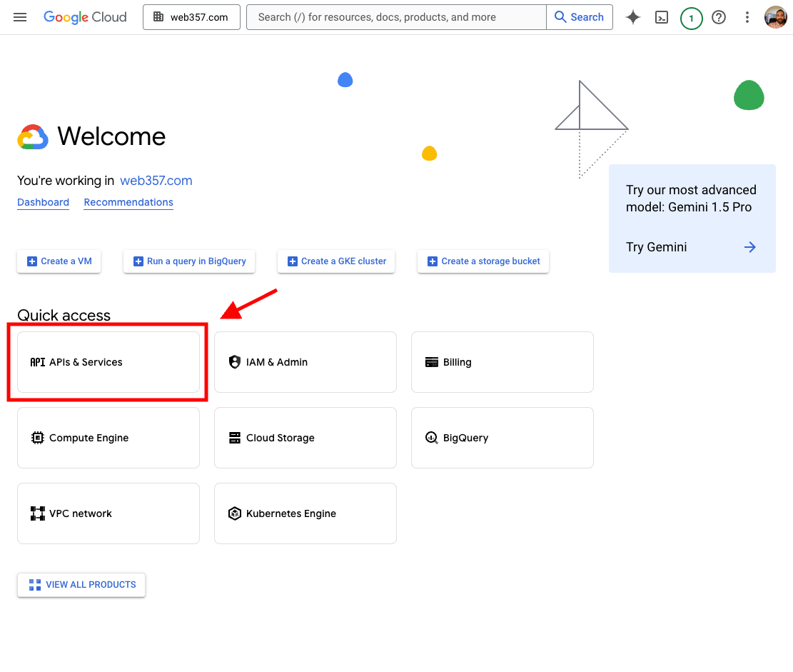This screenshot has height=672, width=793.
Task: Open Cloud Storage card
Action: 305,438
